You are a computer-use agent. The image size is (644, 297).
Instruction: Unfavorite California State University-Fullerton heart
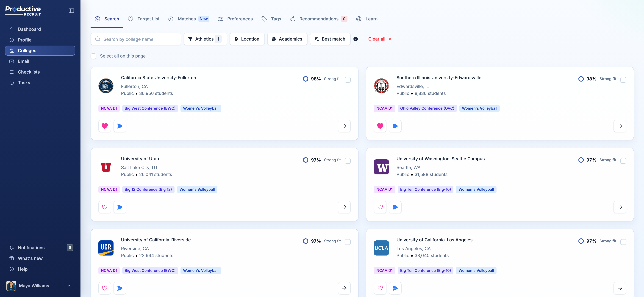(105, 126)
